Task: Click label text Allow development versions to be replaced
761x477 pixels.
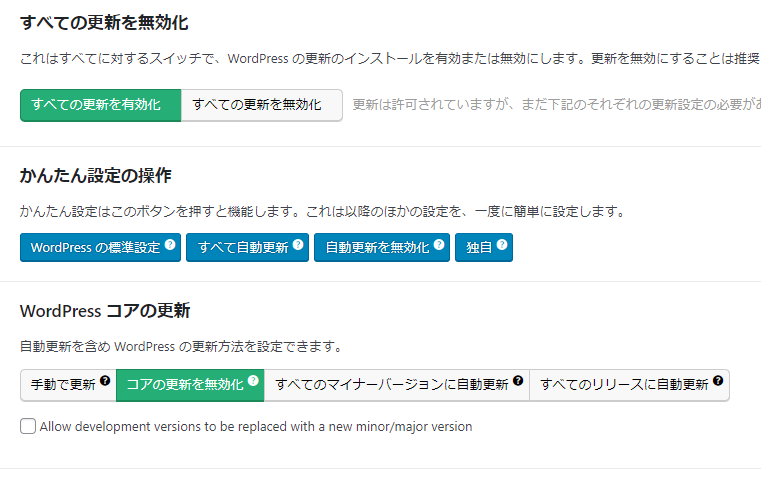Action: coord(256,427)
